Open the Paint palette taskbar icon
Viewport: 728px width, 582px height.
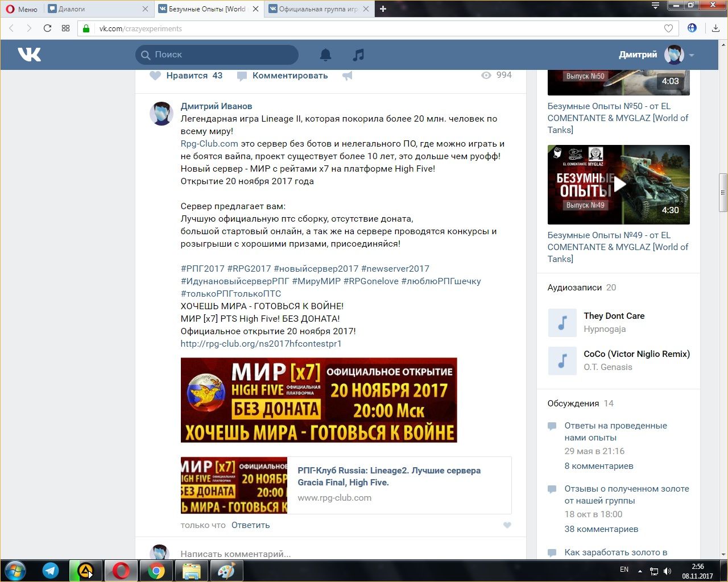coord(226,571)
